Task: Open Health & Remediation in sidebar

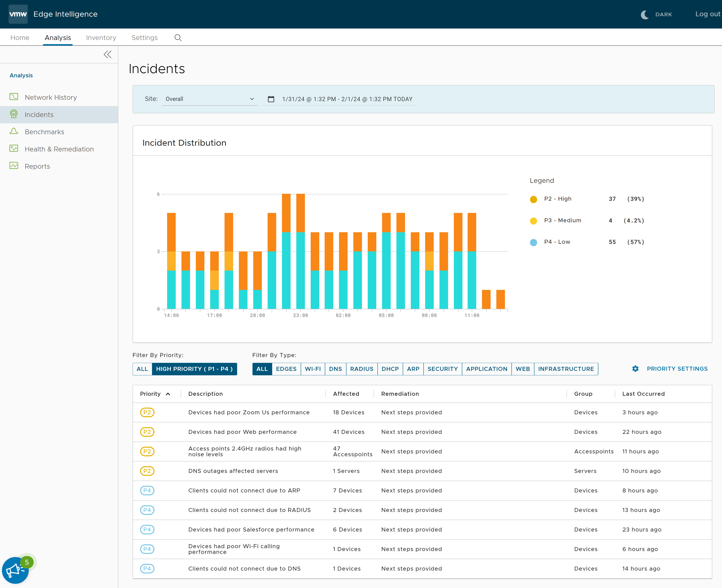Action: click(x=59, y=149)
